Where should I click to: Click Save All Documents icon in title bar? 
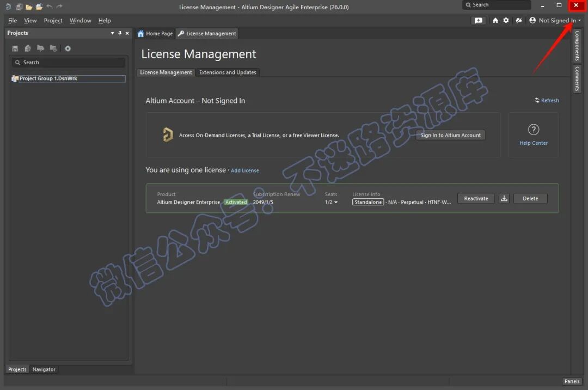pyautogui.click(x=19, y=7)
